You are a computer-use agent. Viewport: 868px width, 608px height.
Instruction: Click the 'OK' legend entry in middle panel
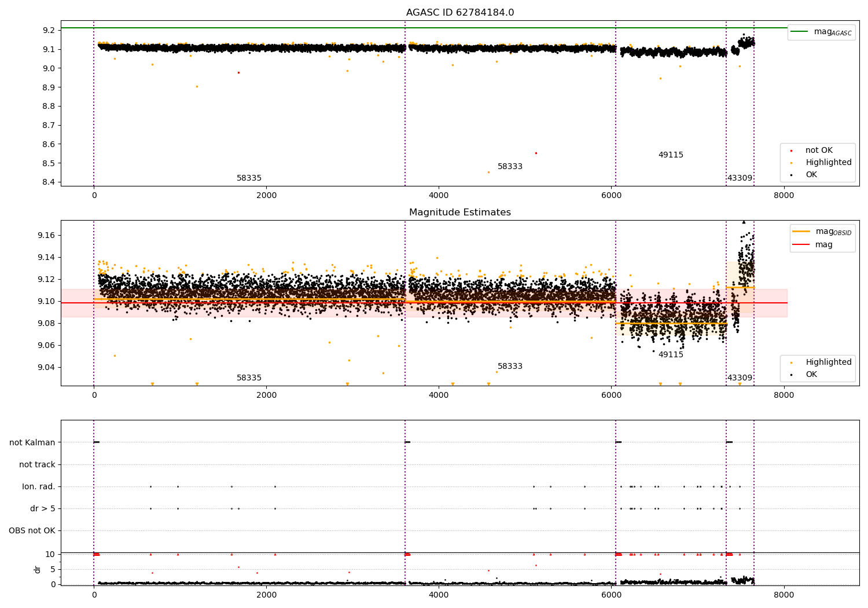click(811, 374)
